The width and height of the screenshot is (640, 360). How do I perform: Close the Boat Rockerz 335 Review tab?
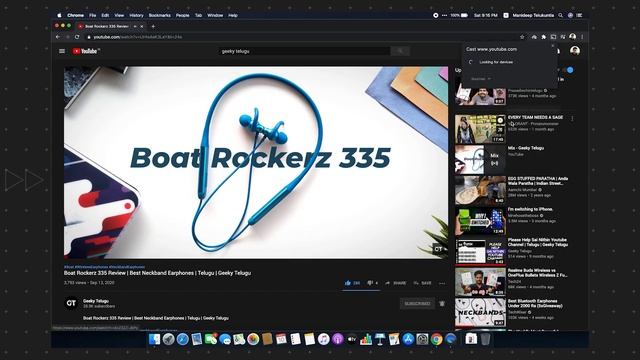tap(142, 26)
